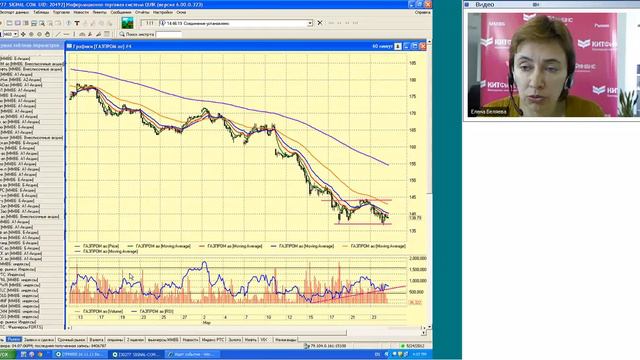
Task: Open the Таблицы menu
Action: (x=41, y=13)
